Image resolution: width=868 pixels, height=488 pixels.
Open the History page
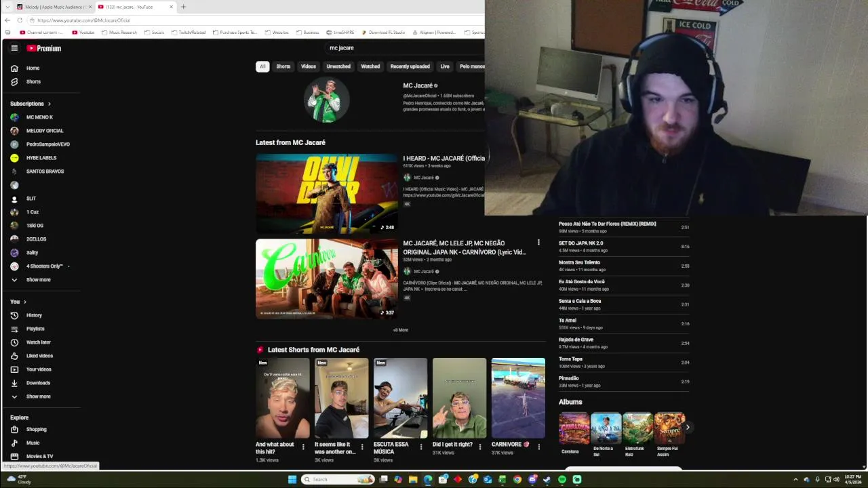34,315
